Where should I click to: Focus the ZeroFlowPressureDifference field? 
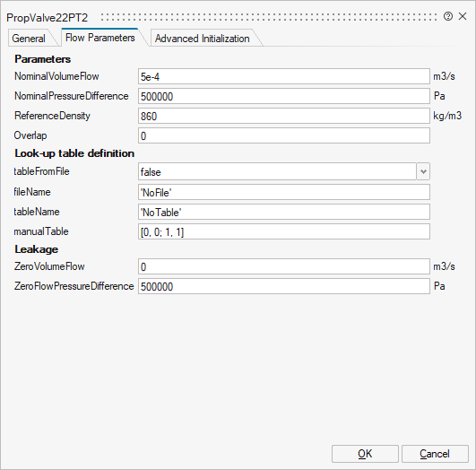(x=284, y=286)
